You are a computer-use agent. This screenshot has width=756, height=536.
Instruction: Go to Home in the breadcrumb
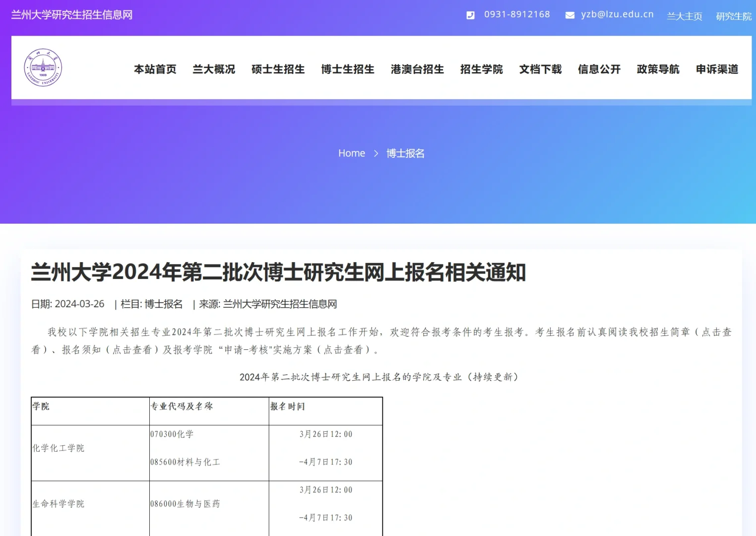pyautogui.click(x=352, y=153)
